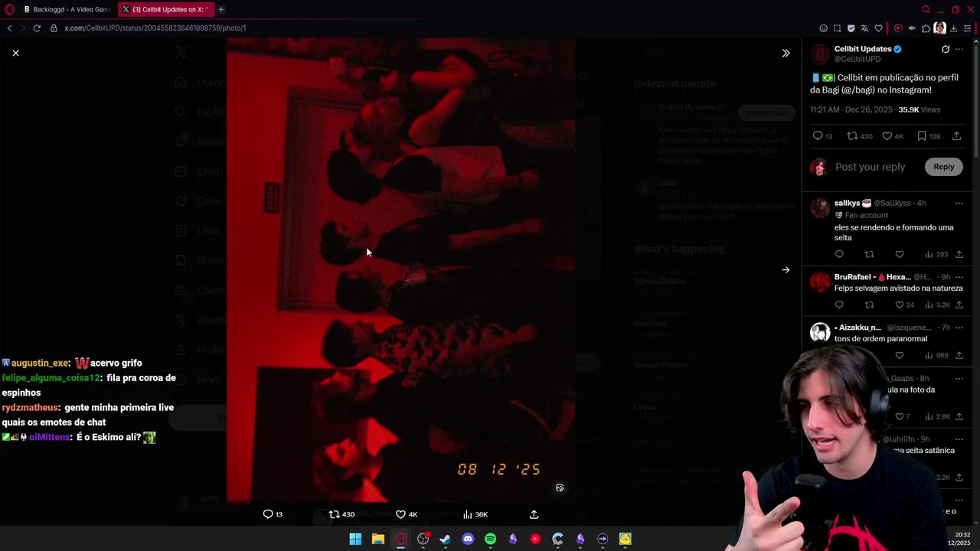Open BruRafael username link
Image resolution: width=980 pixels, height=551 pixels.
click(x=873, y=277)
